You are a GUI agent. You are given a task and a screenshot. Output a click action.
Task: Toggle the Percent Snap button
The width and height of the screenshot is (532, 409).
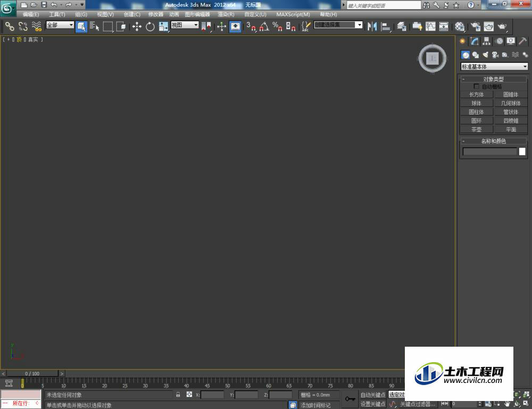[x=278, y=26]
